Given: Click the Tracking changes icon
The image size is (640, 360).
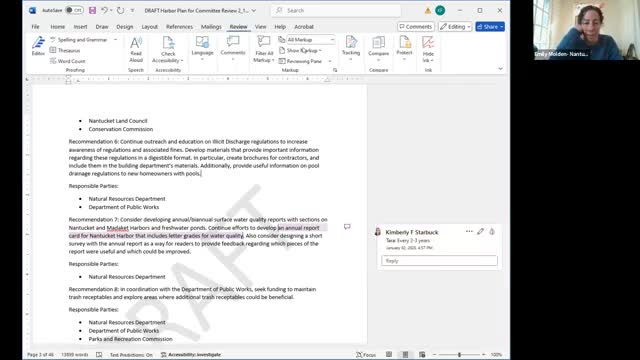Looking at the screenshot, I should [x=351, y=49].
